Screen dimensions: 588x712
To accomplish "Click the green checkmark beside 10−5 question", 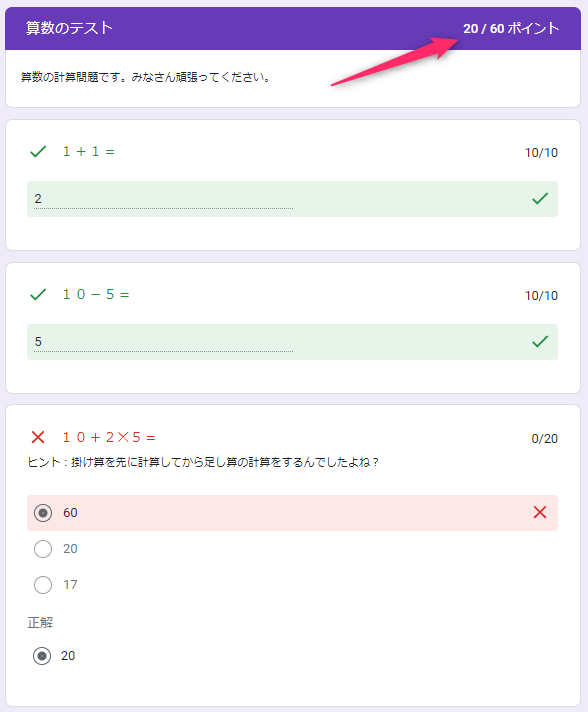I will (x=38, y=294).
